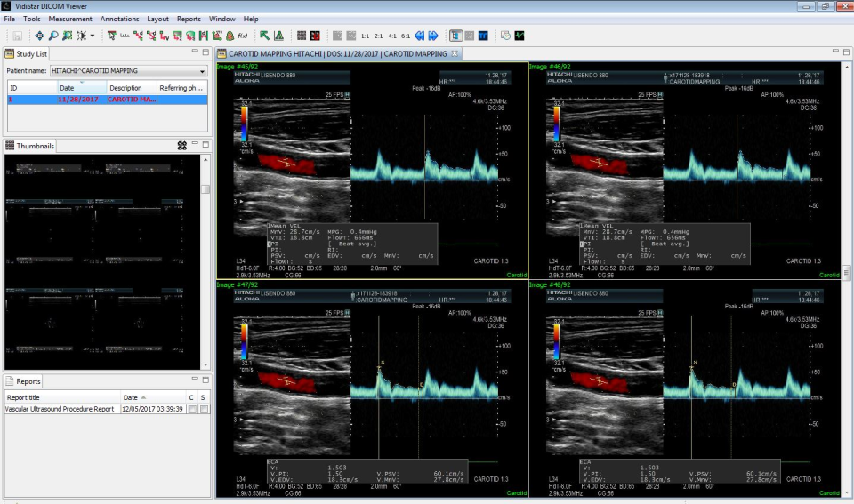
Task: Select the text annotation tool icon
Action: pyautogui.click(x=278, y=36)
